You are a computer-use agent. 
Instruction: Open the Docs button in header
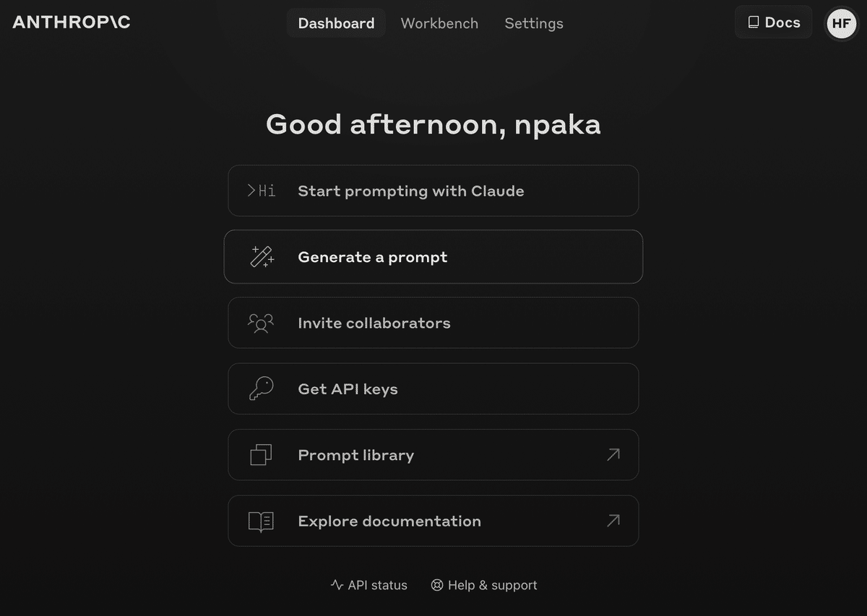(x=774, y=22)
